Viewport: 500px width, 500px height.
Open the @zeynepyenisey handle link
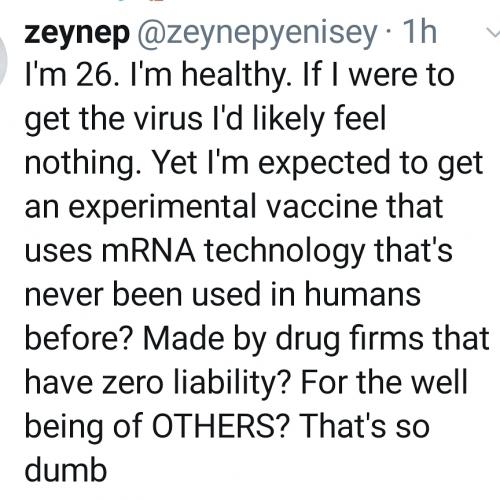(257, 33)
